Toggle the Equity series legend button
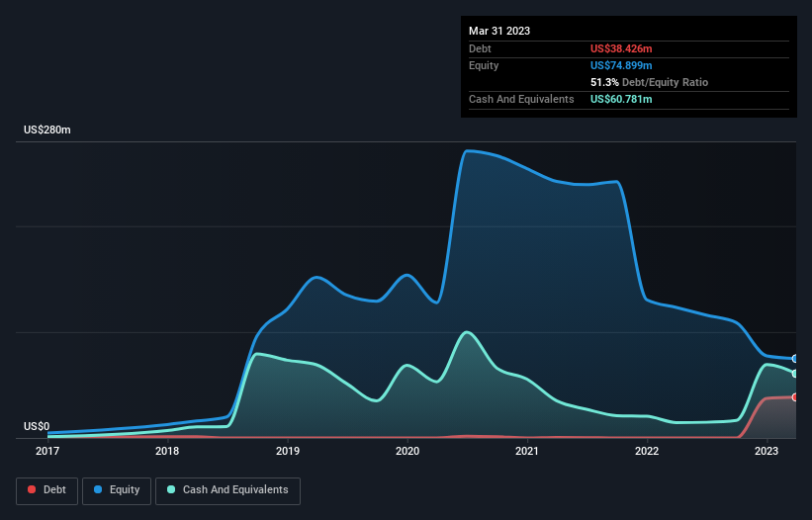 tap(117, 490)
